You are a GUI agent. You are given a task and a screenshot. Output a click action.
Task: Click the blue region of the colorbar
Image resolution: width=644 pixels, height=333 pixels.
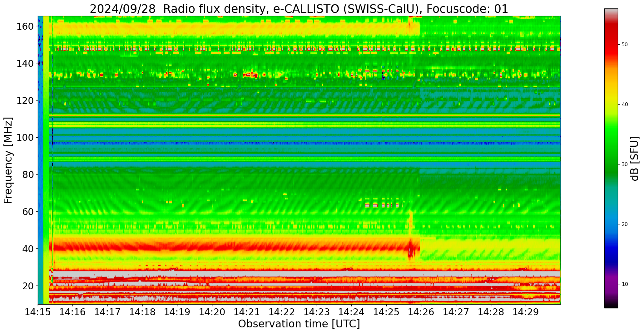pyautogui.click(x=611, y=237)
